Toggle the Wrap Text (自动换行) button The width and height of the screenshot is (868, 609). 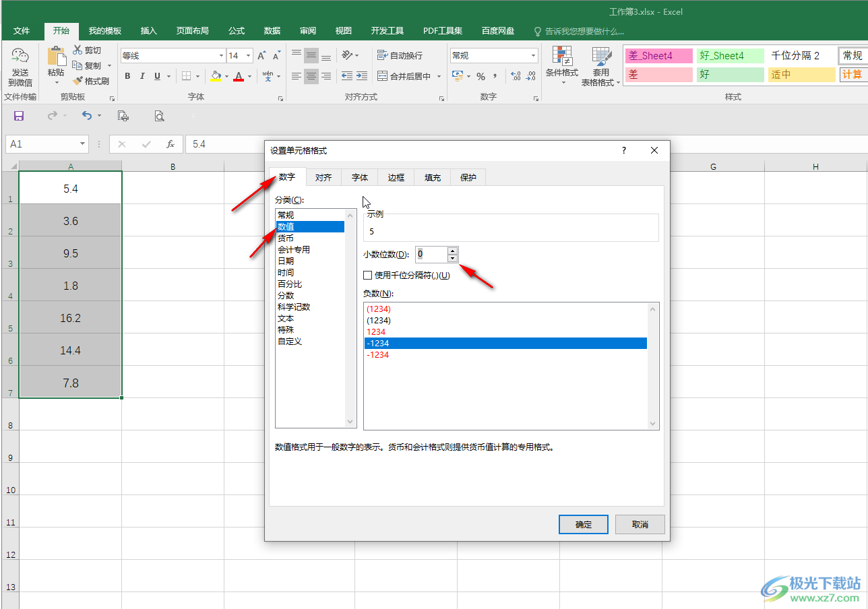[x=400, y=56]
